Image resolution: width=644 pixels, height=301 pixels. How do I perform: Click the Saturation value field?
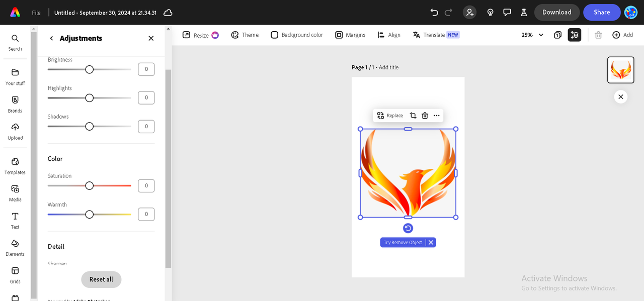146,185
